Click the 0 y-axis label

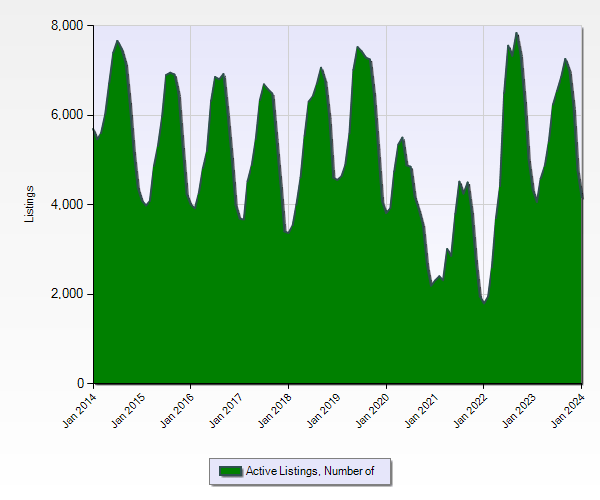tap(80, 384)
